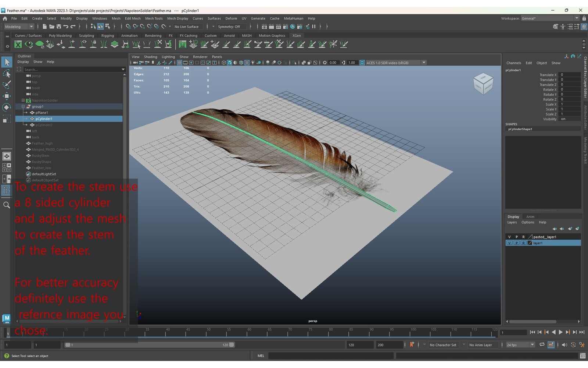The width and height of the screenshot is (588, 368).
Task: Activate the Lasso select tool
Action: pos(7,74)
